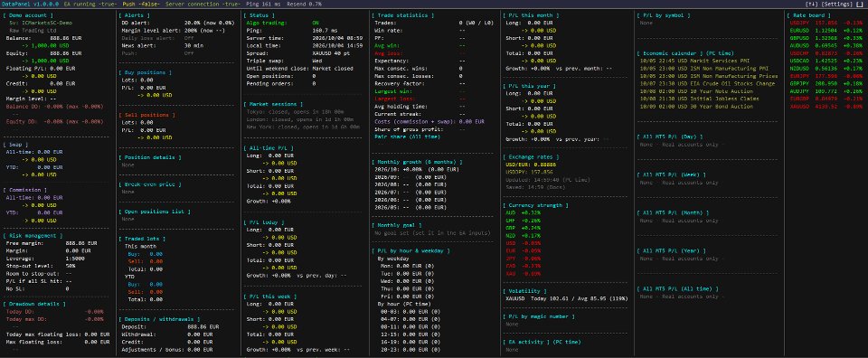Click the 'News alert:' row showing 30 min
The height and width of the screenshot is (358, 868).
[161, 46]
